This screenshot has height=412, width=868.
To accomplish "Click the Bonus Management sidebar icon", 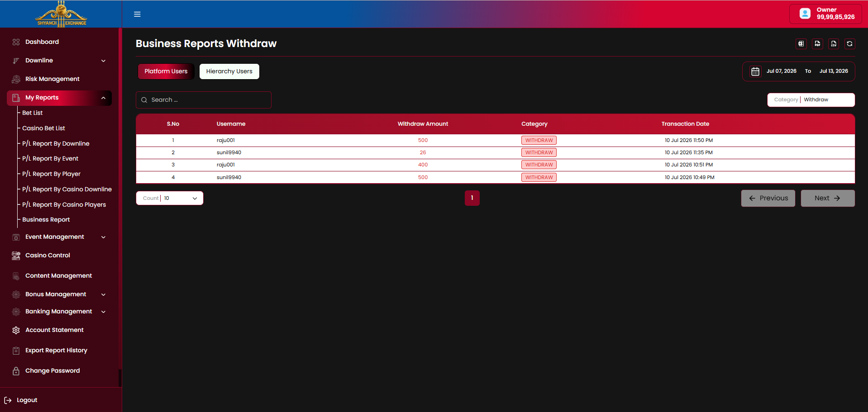I will pos(16,294).
